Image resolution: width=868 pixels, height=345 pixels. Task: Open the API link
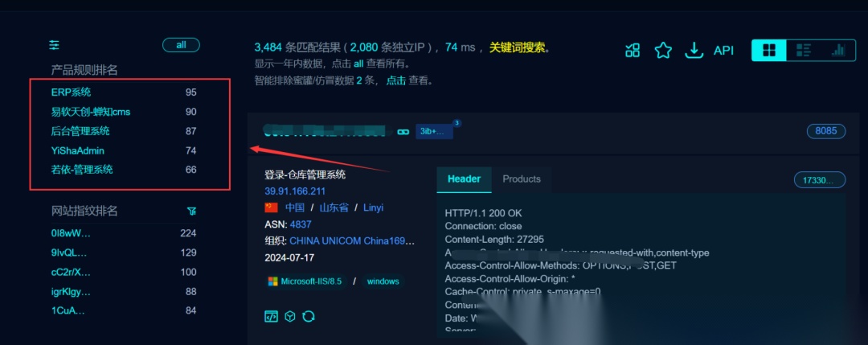(x=723, y=51)
